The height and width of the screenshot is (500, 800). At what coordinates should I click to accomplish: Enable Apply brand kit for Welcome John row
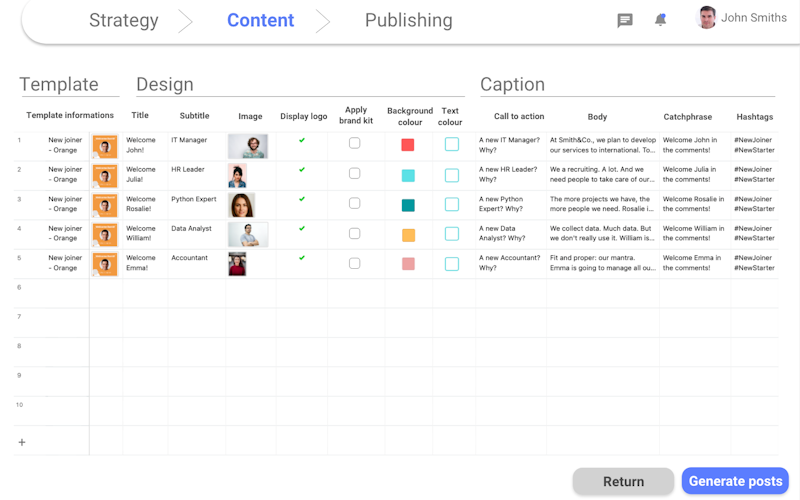pos(354,143)
